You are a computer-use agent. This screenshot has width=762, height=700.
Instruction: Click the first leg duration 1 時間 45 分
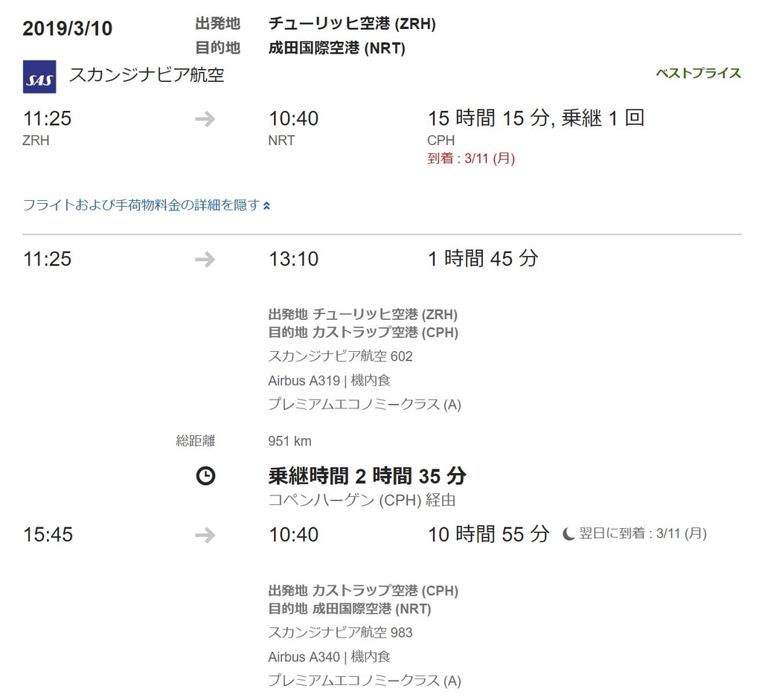(483, 258)
